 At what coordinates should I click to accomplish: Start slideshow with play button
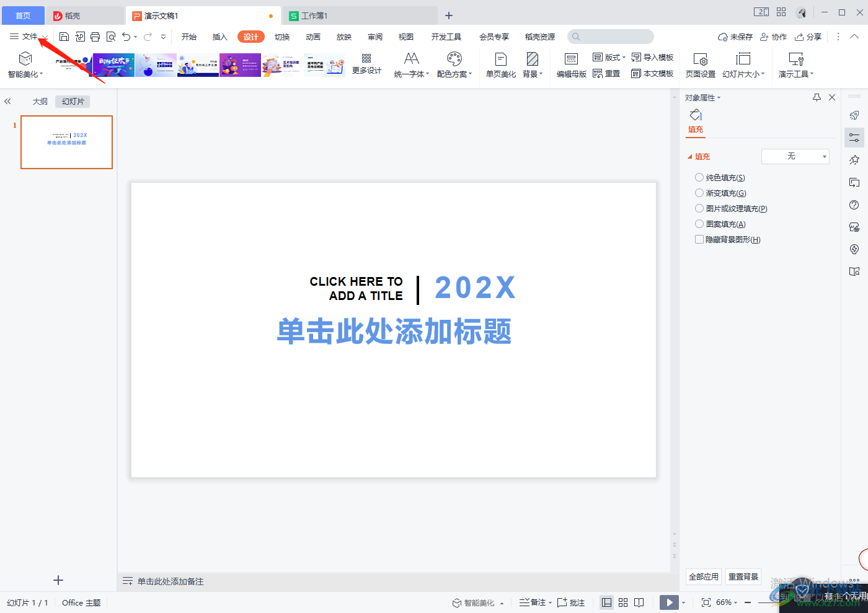coord(669,602)
